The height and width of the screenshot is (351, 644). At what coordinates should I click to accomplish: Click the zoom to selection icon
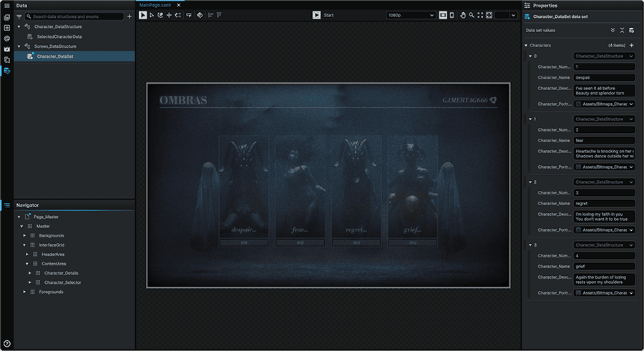coord(489,15)
